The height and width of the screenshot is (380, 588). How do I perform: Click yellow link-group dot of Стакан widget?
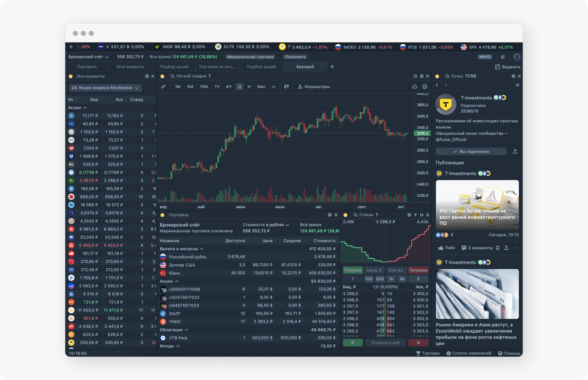click(345, 215)
